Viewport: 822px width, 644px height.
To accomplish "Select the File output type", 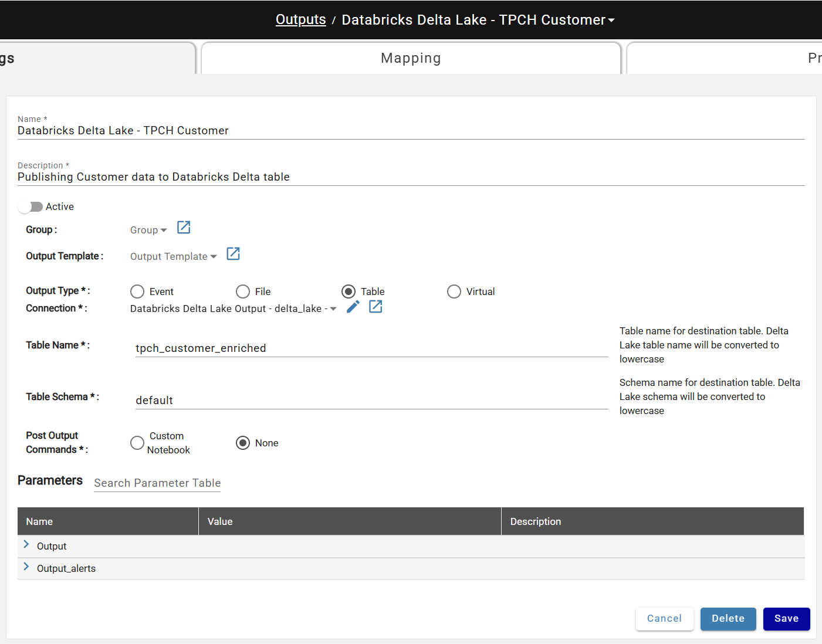I will click(x=242, y=291).
